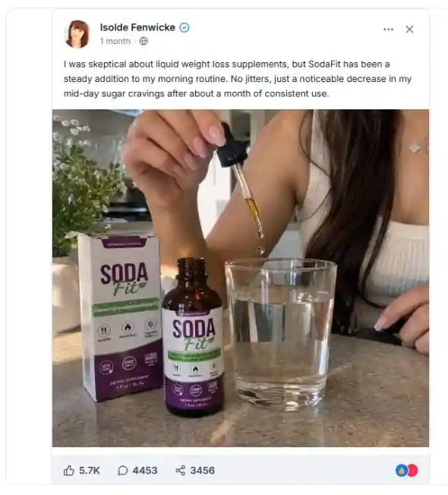The width and height of the screenshot is (448, 495).
Task: Click the thumbs-up like icon
Action: [69, 471]
